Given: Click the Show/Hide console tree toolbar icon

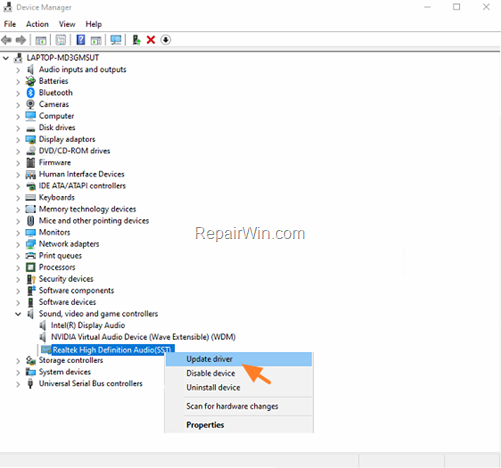Looking at the screenshot, I should pyautogui.click(x=41, y=40).
